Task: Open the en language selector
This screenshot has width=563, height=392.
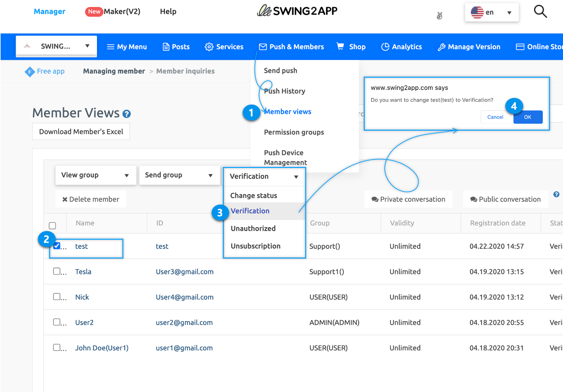Action: point(491,13)
